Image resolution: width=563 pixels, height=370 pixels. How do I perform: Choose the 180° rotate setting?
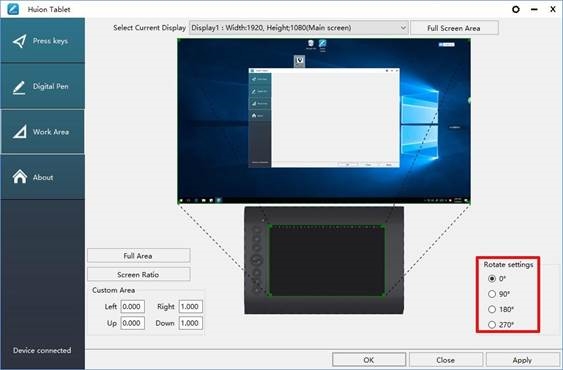pyautogui.click(x=492, y=309)
